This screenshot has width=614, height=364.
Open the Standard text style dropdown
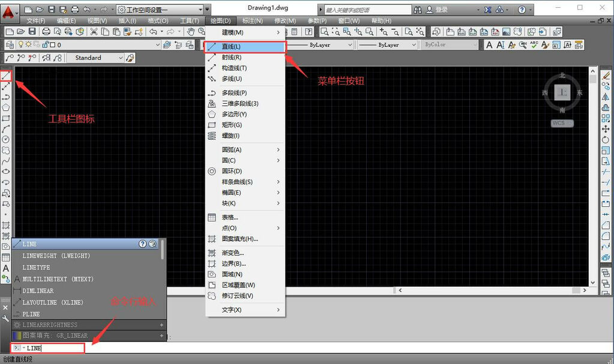click(121, 58)
